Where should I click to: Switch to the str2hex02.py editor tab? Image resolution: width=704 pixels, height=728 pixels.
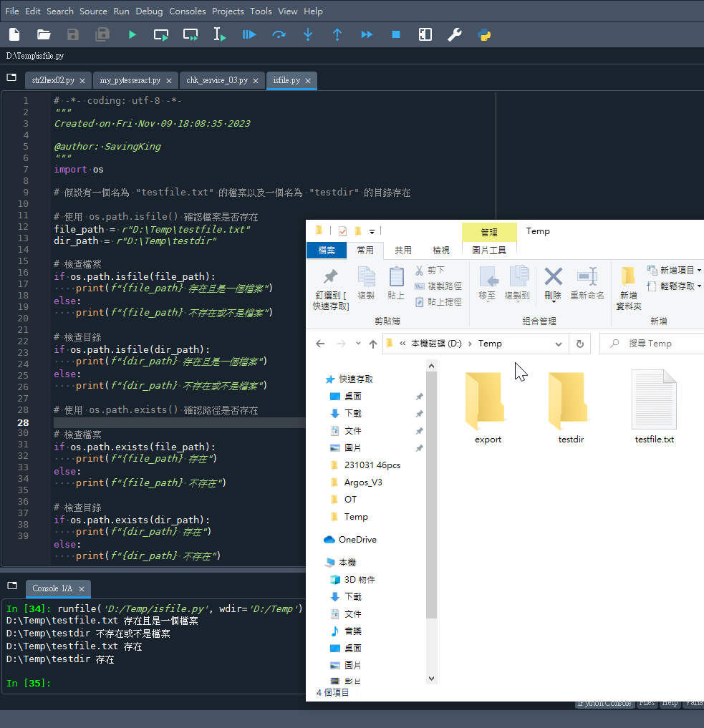[53, 80]
